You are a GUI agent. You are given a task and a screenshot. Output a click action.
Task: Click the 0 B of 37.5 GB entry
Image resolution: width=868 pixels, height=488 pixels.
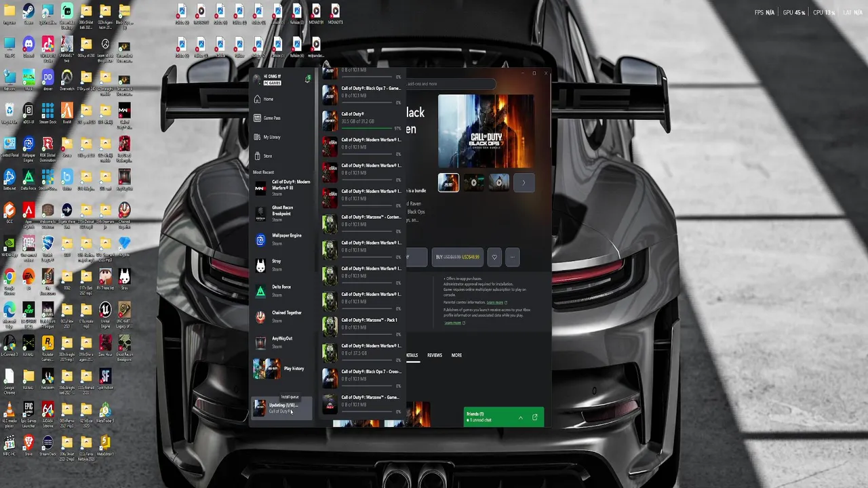click(362, 351)
